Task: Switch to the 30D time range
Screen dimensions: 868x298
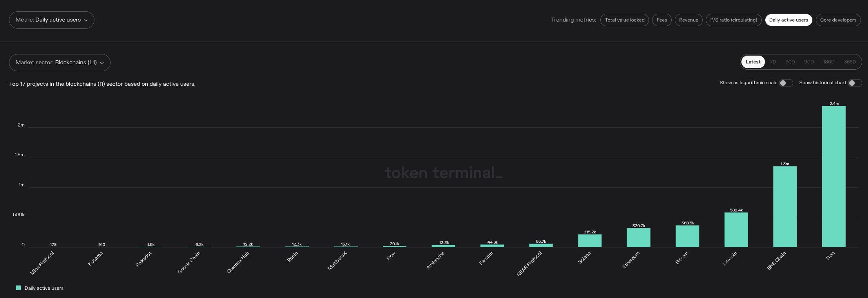Action: (x=790, y=62)
